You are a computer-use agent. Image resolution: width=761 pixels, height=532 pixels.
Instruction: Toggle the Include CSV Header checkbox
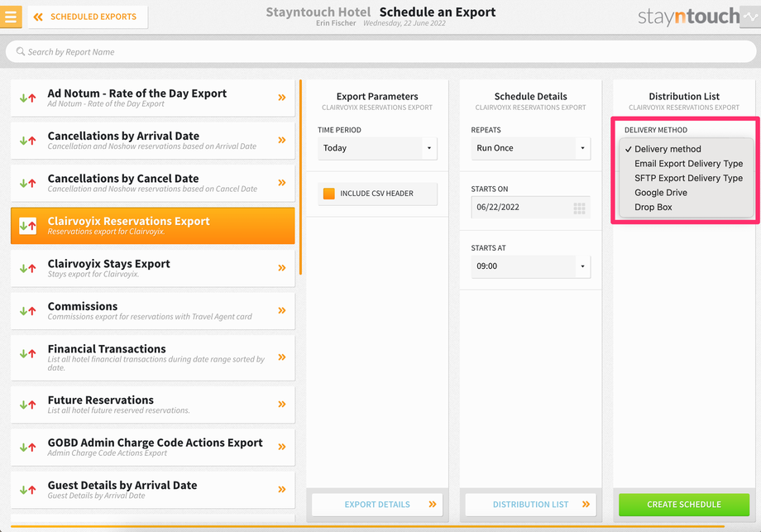click(x=329, y=193)
